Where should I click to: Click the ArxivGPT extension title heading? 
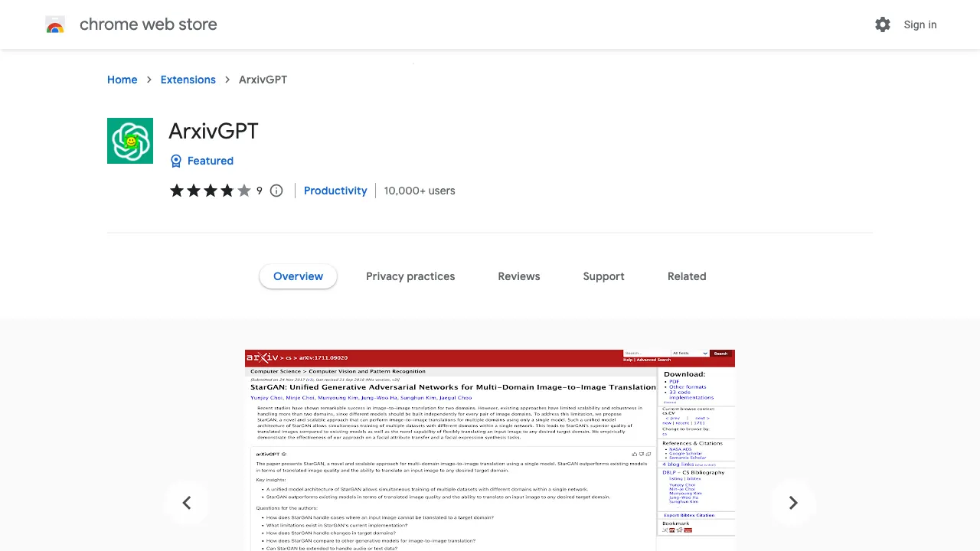pos(214,131)
